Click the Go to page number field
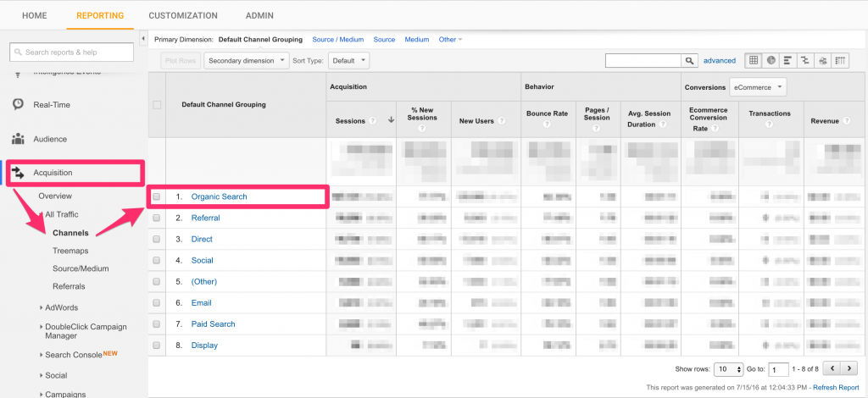 click(779, 369)
